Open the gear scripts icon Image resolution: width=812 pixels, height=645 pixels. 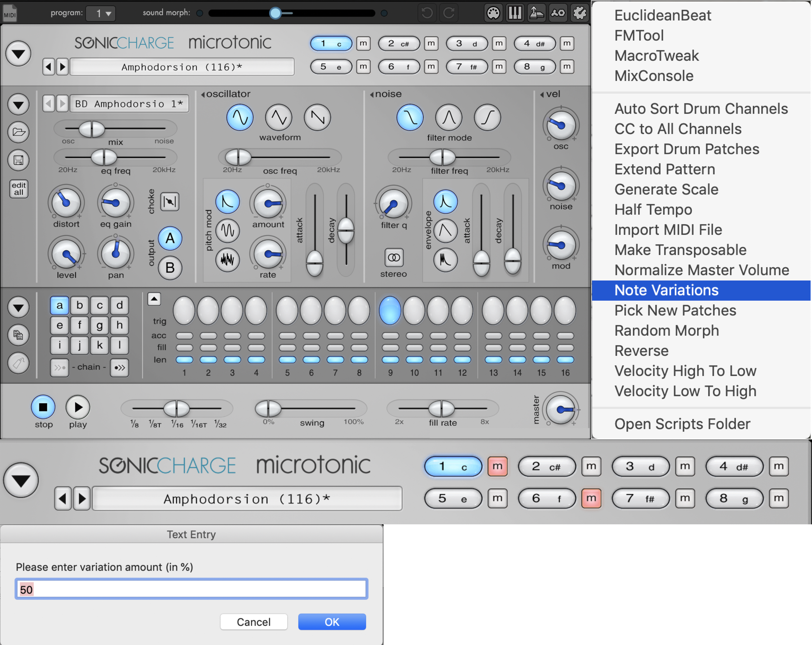(580, 13)
